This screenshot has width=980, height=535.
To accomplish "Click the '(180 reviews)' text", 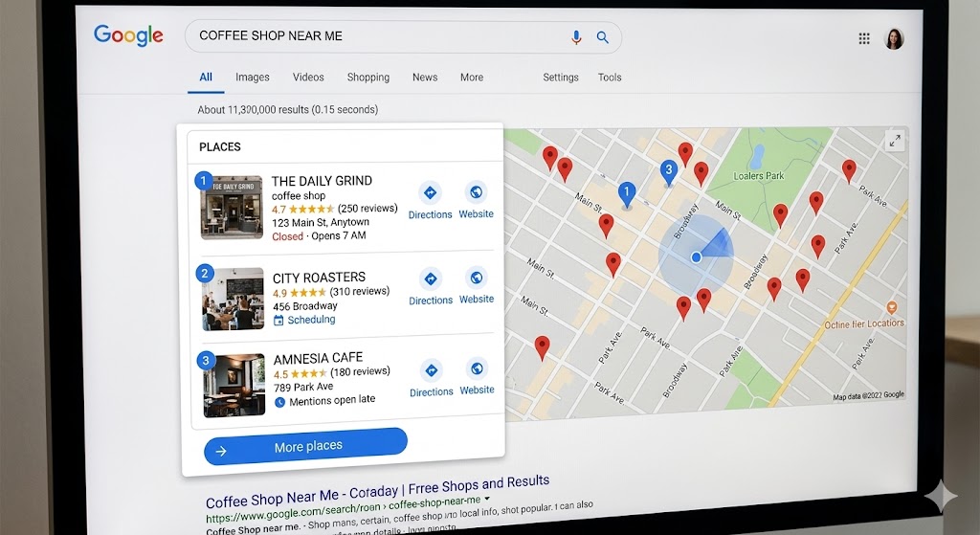I will 360,371.
